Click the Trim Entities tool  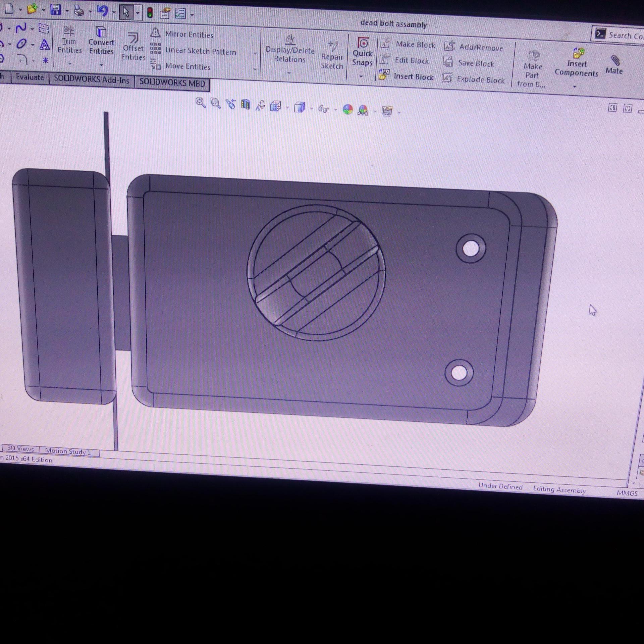(x=69, y=40)
